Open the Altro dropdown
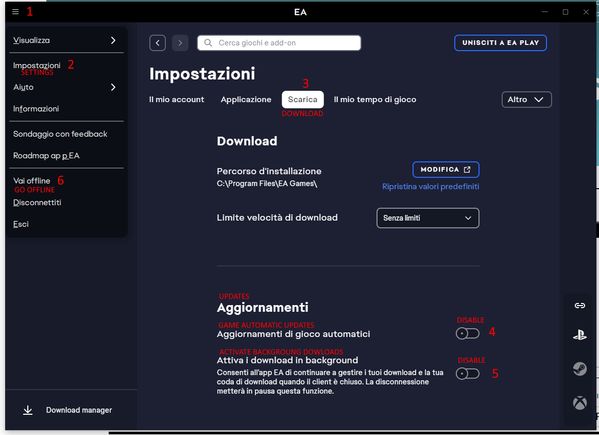This screenshot has height=435, width=599. click(x=526, y=100)
